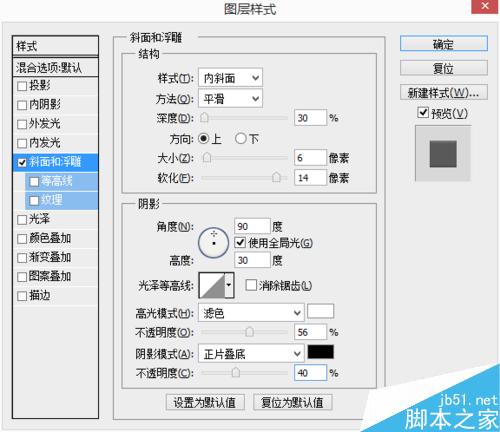Toggle the 外发光 outer glow checkbox
Screen dimensions: 500x432
[22, 124]
